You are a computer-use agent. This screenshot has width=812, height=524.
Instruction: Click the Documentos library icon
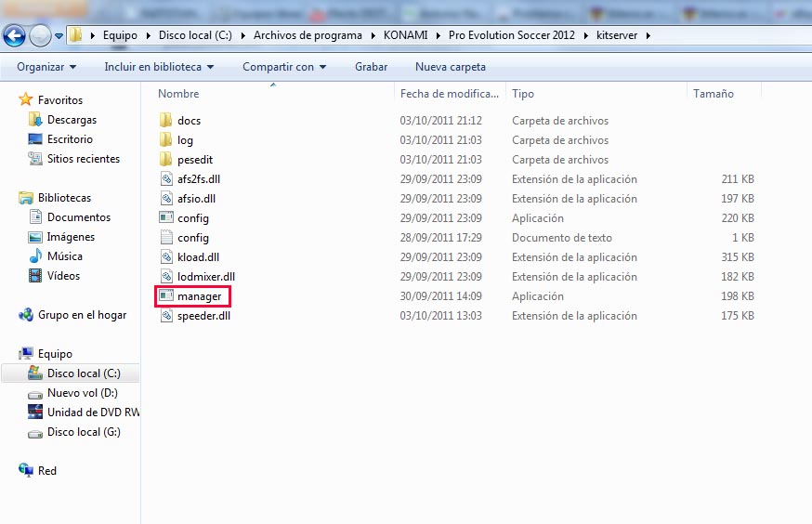(x=35, y=217)
